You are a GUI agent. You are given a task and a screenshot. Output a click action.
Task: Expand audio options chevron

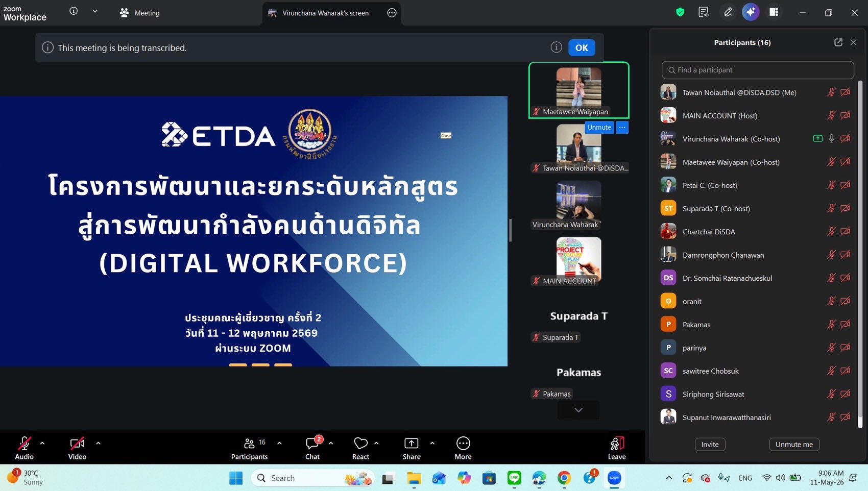(x=42, y=444)
